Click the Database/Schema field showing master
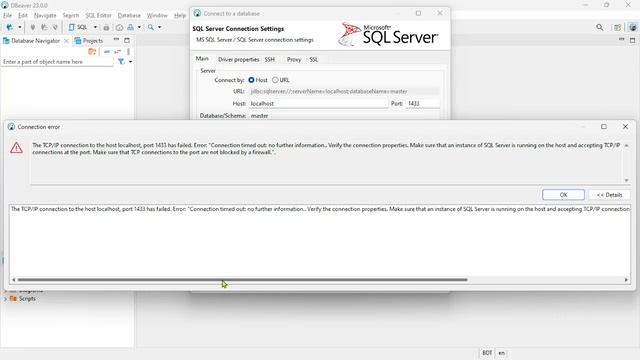This screenshot has height=360, width=640. [x=344, y=116]
